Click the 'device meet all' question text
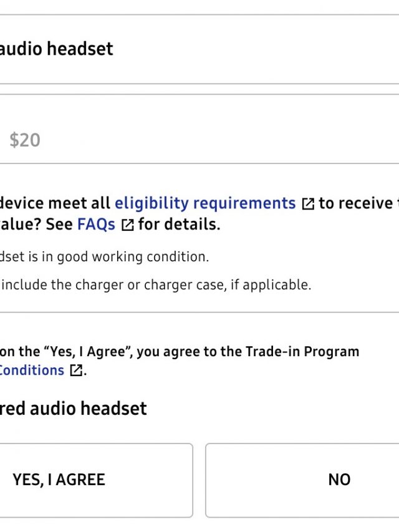 coord(55,203)
